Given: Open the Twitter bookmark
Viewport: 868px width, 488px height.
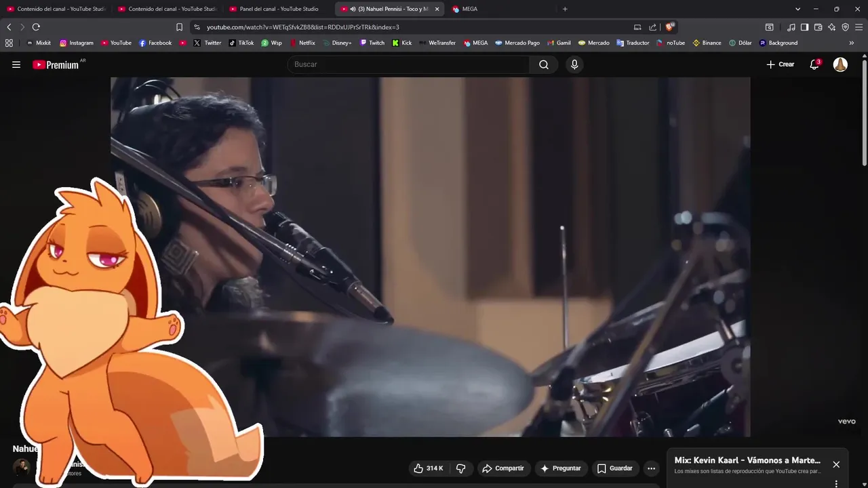Looking at the screenshot, I should [x=208, y=43].
